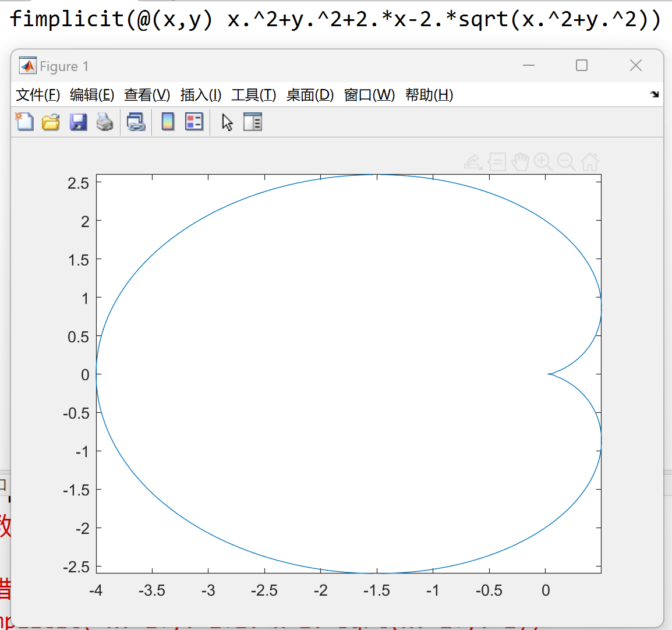Screen dimensions: 672x630
Task: Click the x-axis label -1.5
Action: 377,590
